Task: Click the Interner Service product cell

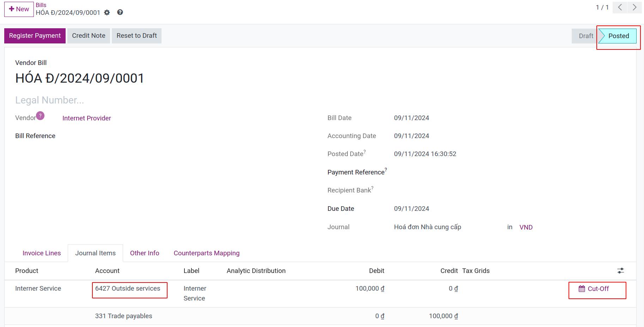Action: (x=38, y=289)
